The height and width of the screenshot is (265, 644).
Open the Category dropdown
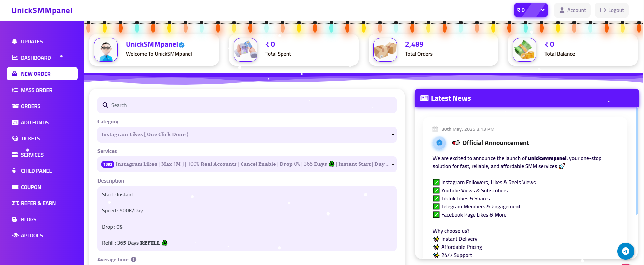(247, 134)
